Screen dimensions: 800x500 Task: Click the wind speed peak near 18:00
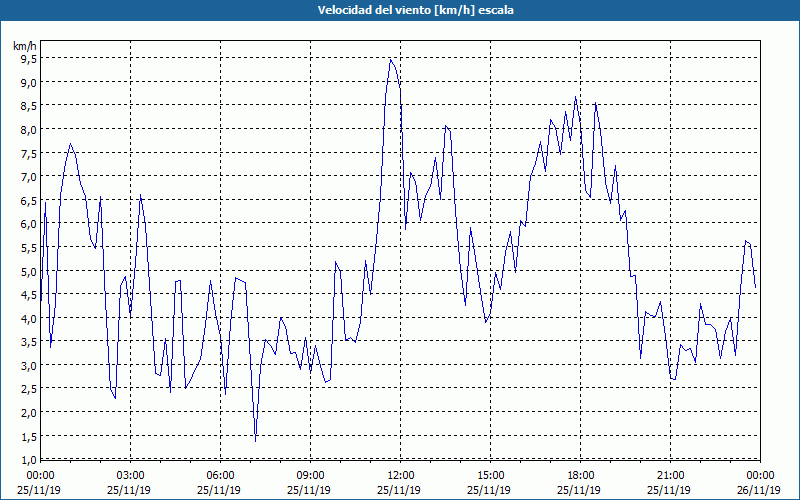click(x=576, y=97)
